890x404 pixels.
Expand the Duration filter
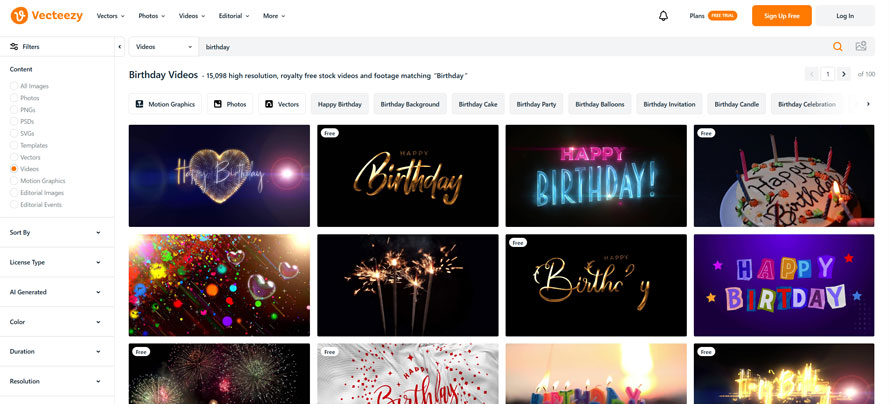[57, 351]
